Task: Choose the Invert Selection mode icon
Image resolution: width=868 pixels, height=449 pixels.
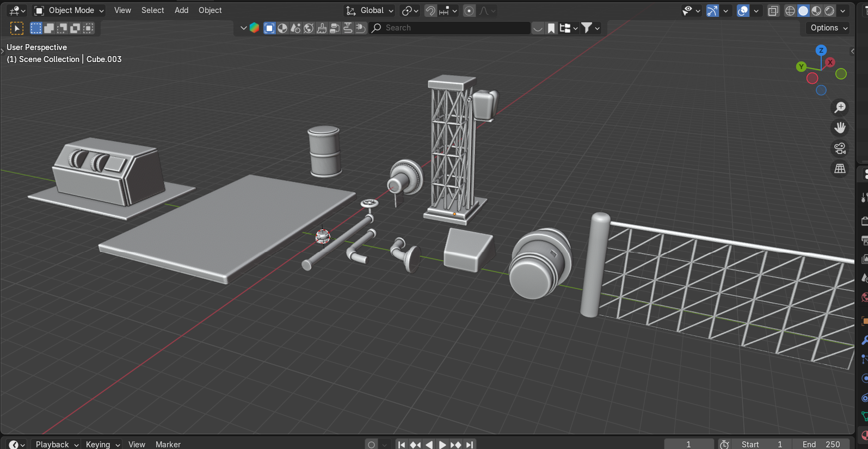Action: tap(75, 28)
